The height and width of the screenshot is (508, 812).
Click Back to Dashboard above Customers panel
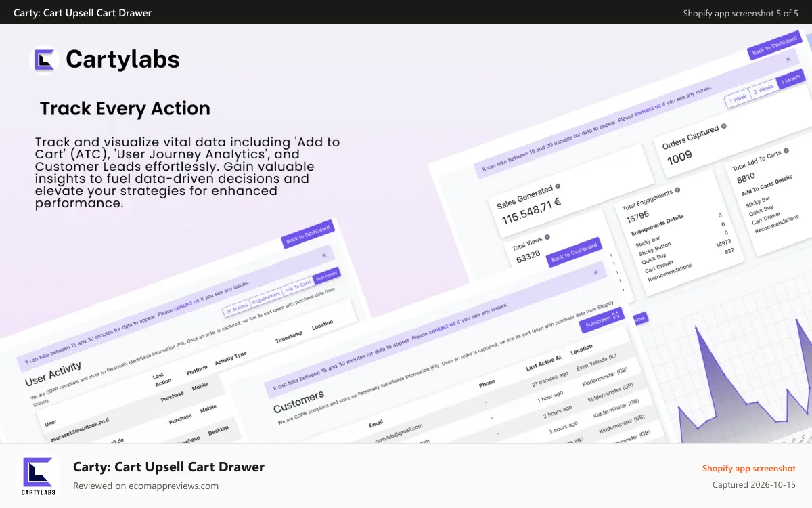(x=574, y=253)
